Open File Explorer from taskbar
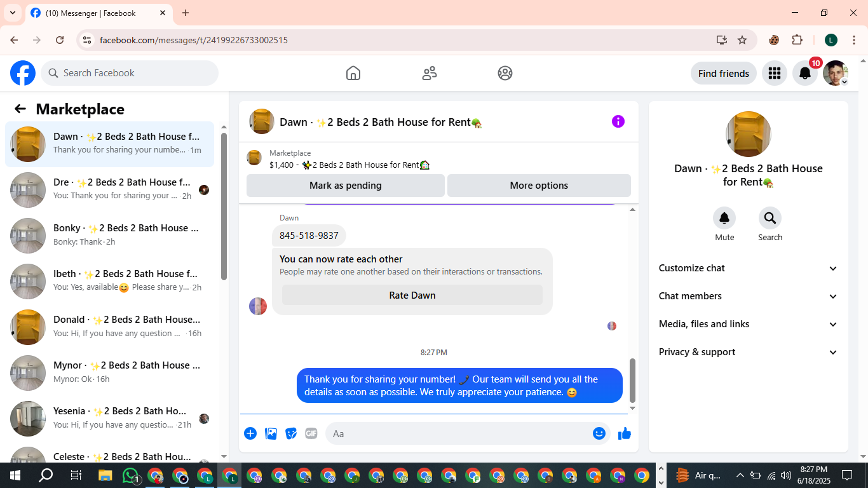Viewport: 868px width, 488px height. tap(105, 475)
